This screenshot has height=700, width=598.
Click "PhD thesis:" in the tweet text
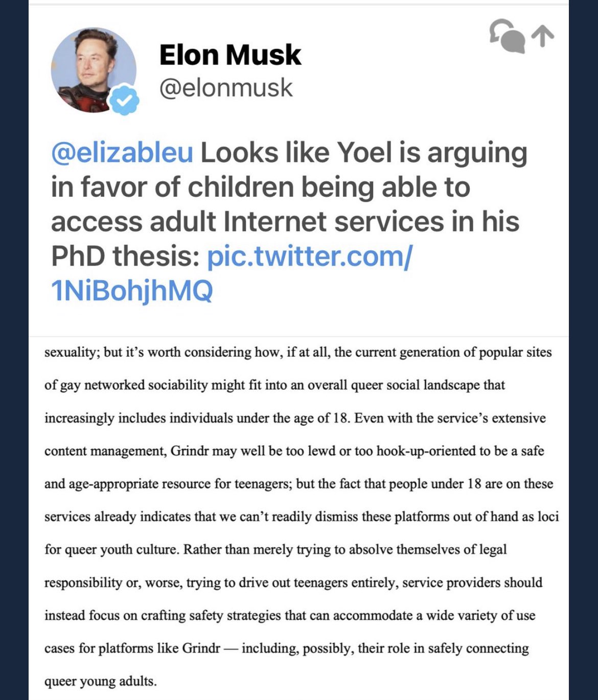[125, 256]
